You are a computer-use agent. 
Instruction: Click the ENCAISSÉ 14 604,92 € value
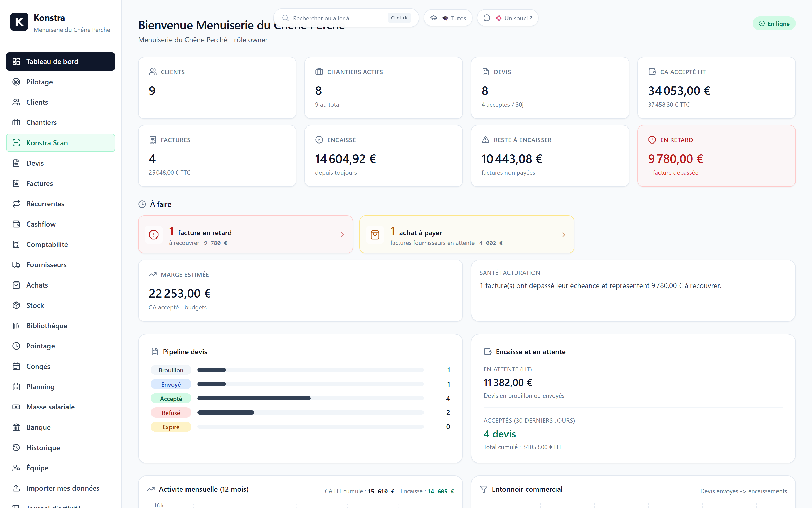pos(345,159)
